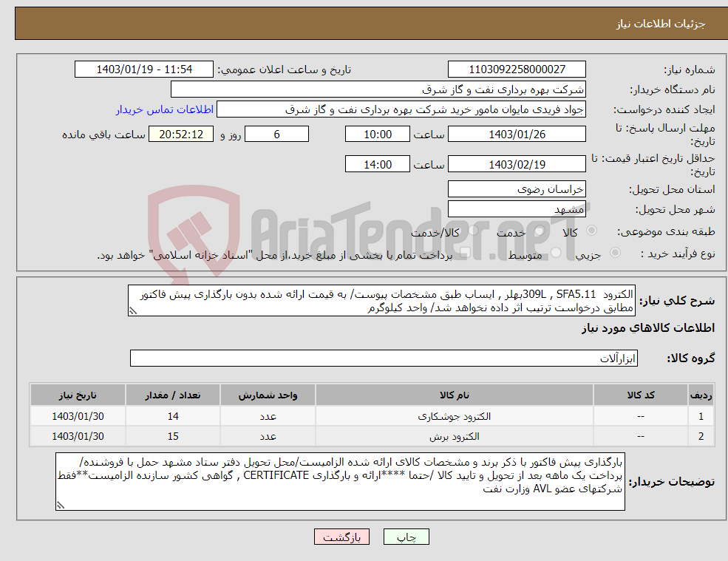Click the کد کالا column header
728x561 pixels.
[641, 395]
